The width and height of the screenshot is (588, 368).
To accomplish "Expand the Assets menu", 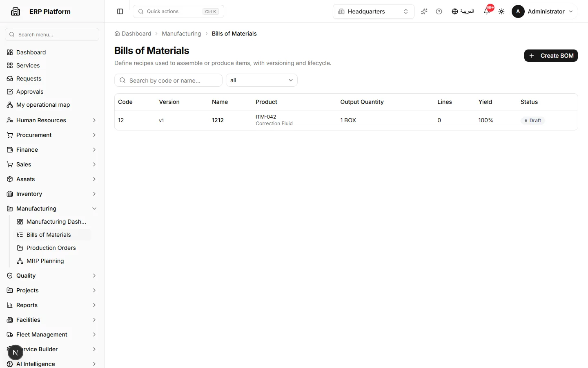I will (52, 179).
